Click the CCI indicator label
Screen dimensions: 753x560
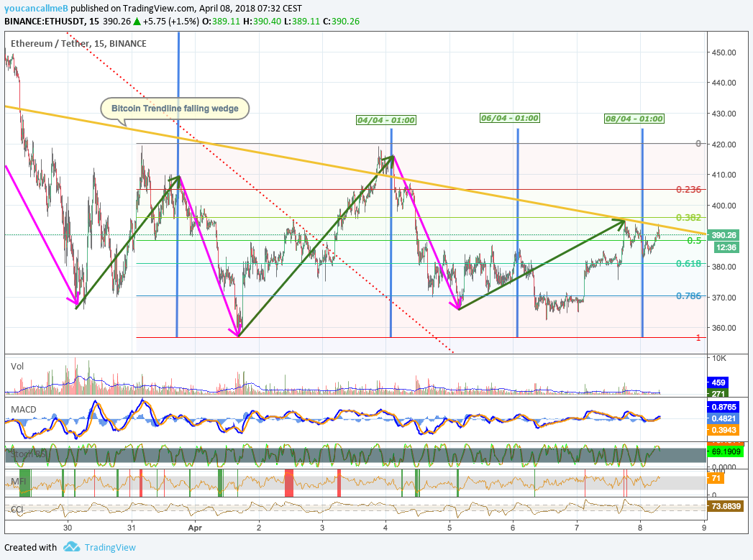17,510
